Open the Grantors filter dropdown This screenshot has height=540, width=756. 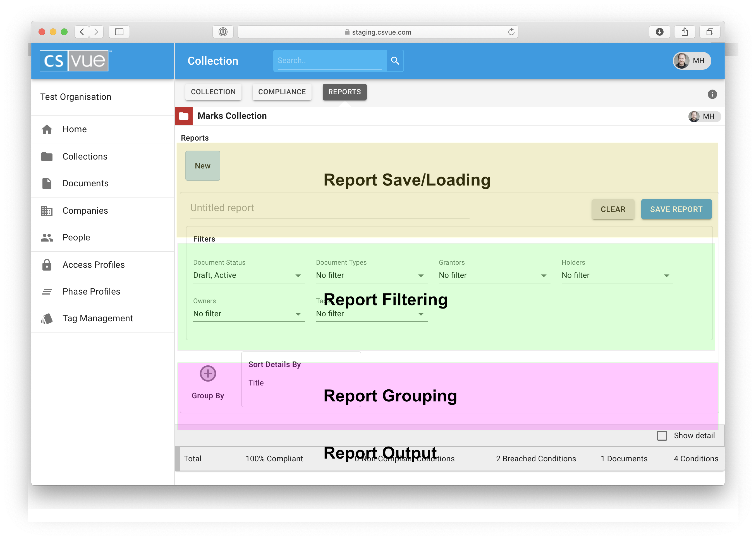point(494,275)
